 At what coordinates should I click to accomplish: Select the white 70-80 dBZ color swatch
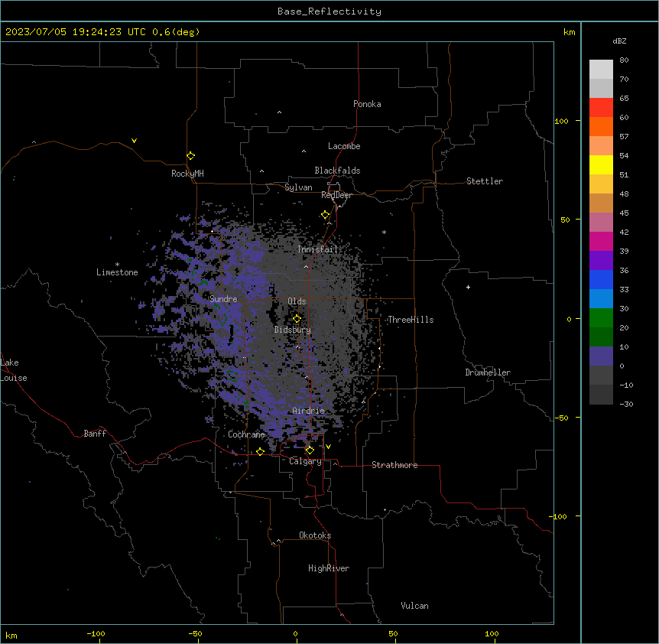point(601,70)
